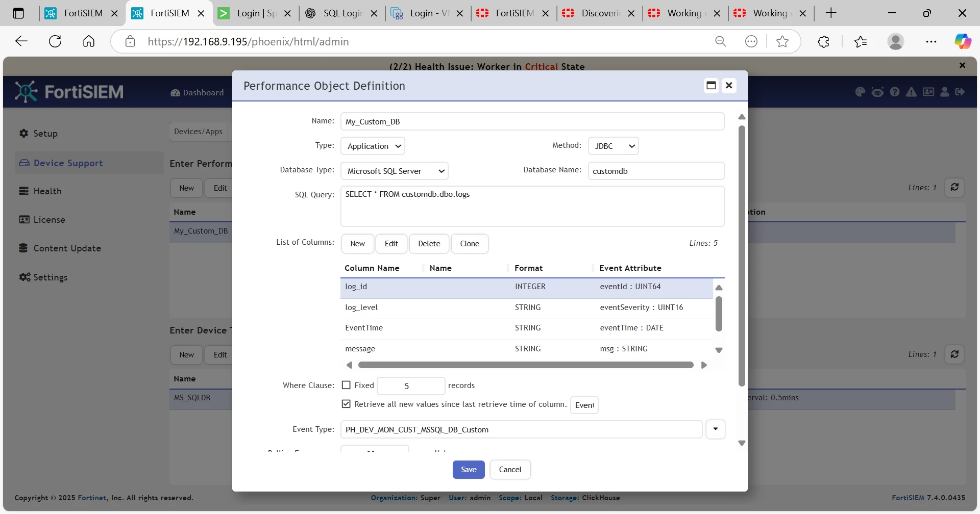
Task: Open the last retrieve time column selector
Action: point(584,405)
